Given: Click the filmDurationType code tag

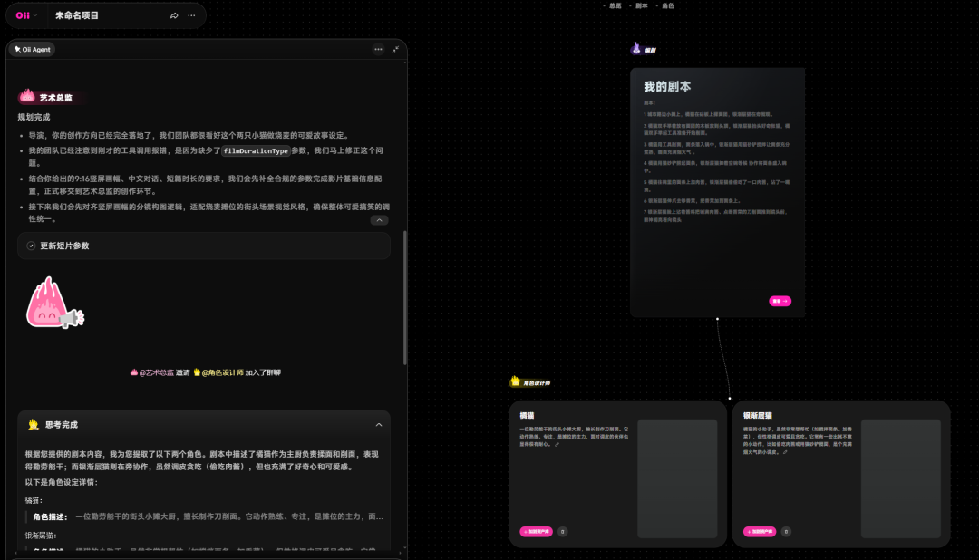Looking at the screenshot, I should tap(256, 151).
